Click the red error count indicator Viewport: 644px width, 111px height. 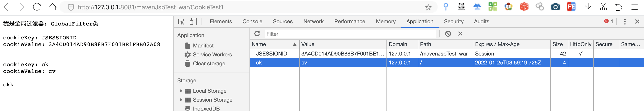point(608,21)
